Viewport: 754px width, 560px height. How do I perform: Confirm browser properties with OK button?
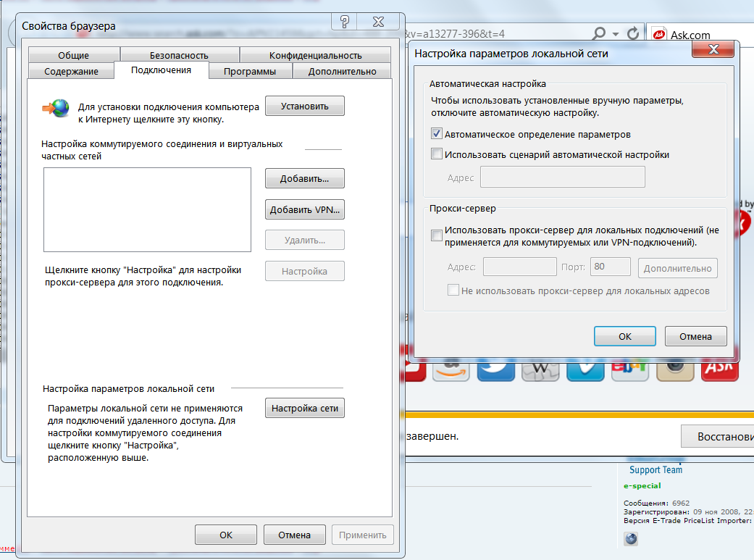click(226, 535)
